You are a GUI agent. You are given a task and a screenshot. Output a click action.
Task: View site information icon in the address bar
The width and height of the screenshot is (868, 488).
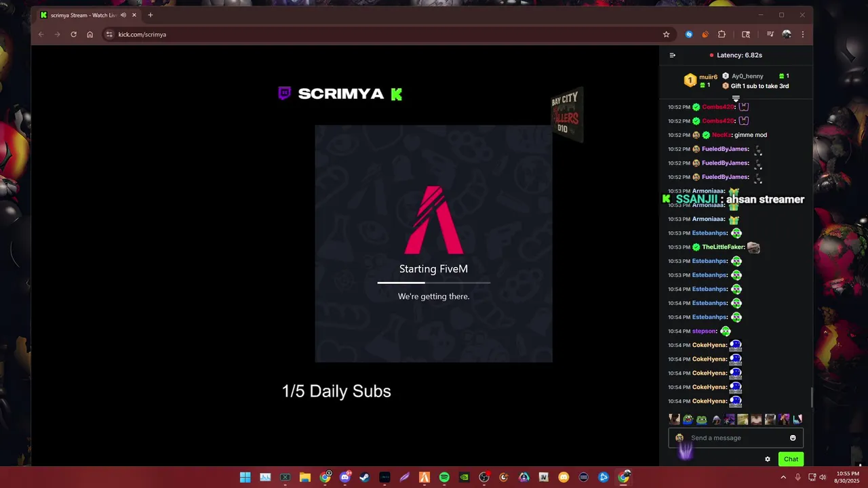click(109, 35)
